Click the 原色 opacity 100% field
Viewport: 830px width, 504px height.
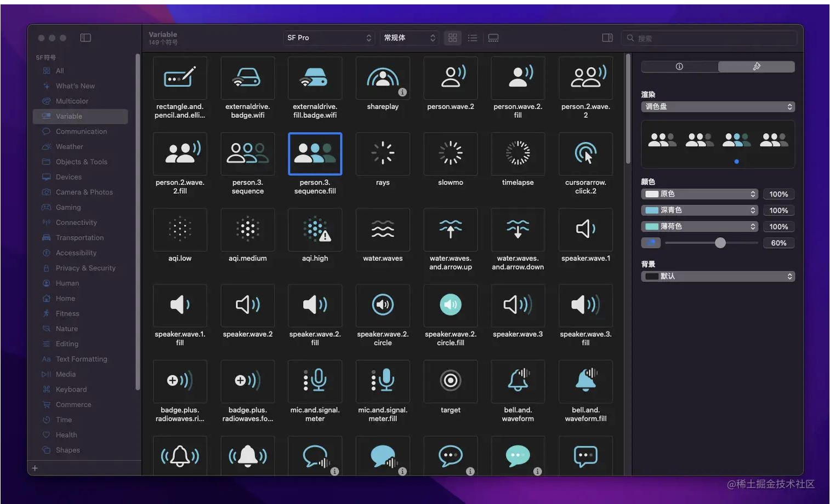(778, 194)
